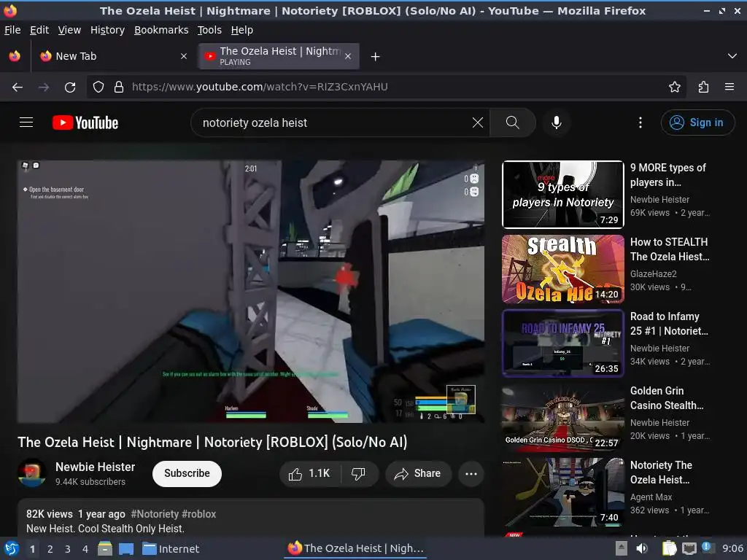Open the tracking protection shield icon

[98, 87]
